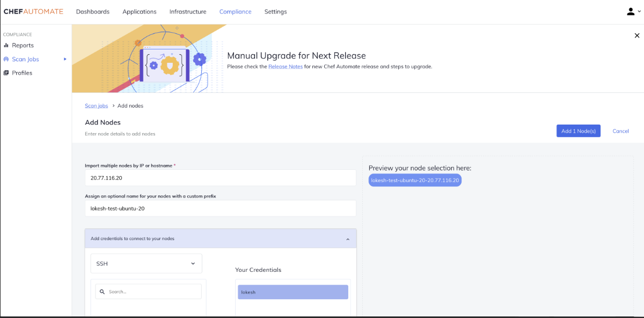Follow the Scan jobs breadcrumb link
This screenshot has height=318, width=644.
(96, 106)
